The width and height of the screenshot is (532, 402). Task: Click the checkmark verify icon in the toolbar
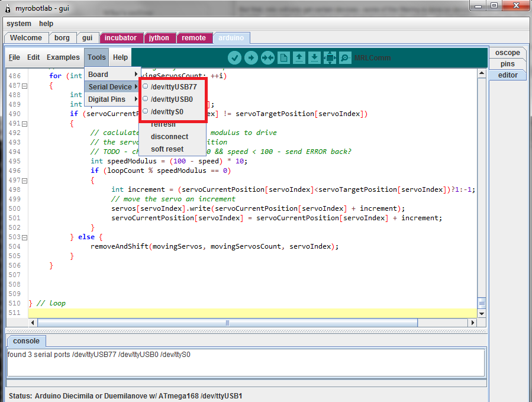coord(234,57)
